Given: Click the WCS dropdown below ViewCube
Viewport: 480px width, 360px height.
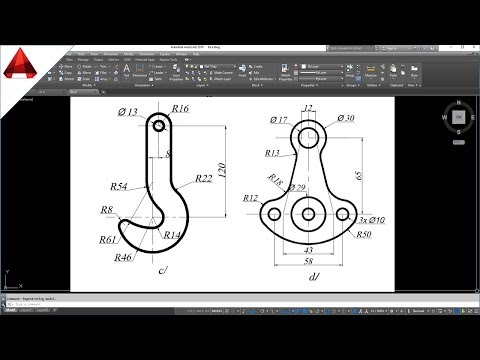Looking at the screenshot, I should [x=459, y=142].
